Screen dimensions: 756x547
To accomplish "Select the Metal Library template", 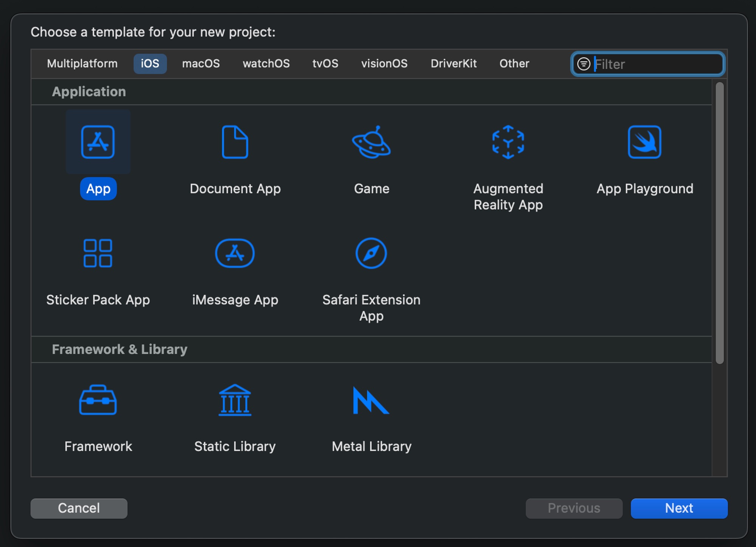I will point(371,400).
